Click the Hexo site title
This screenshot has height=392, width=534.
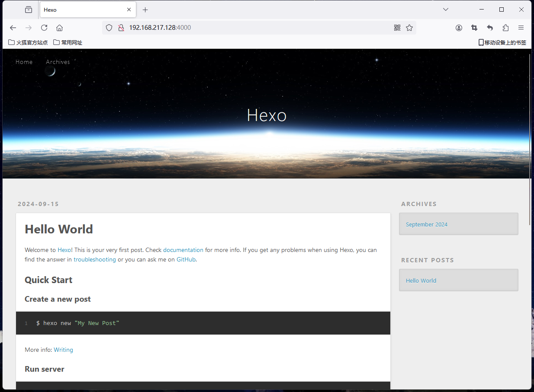pos(267,115)
